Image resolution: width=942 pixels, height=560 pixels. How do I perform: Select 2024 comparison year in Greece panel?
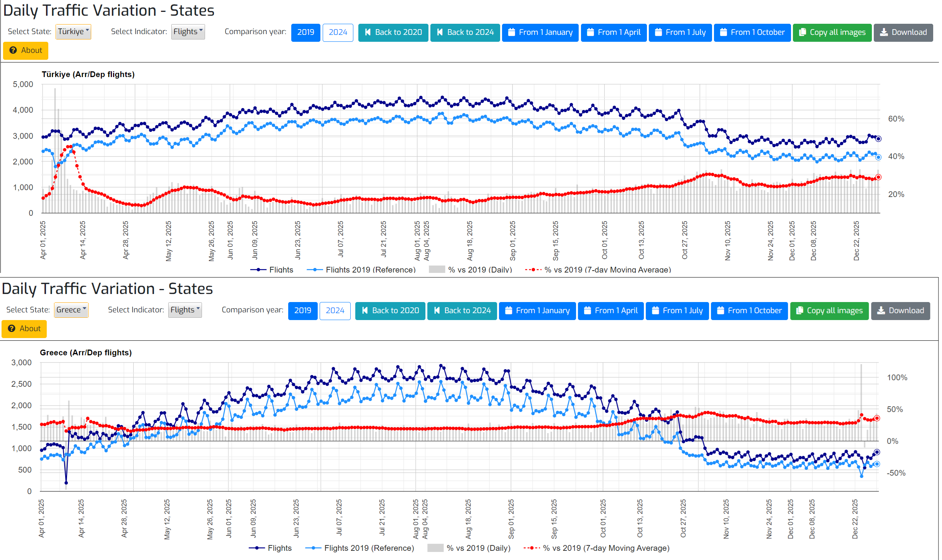tap(335, 310)
